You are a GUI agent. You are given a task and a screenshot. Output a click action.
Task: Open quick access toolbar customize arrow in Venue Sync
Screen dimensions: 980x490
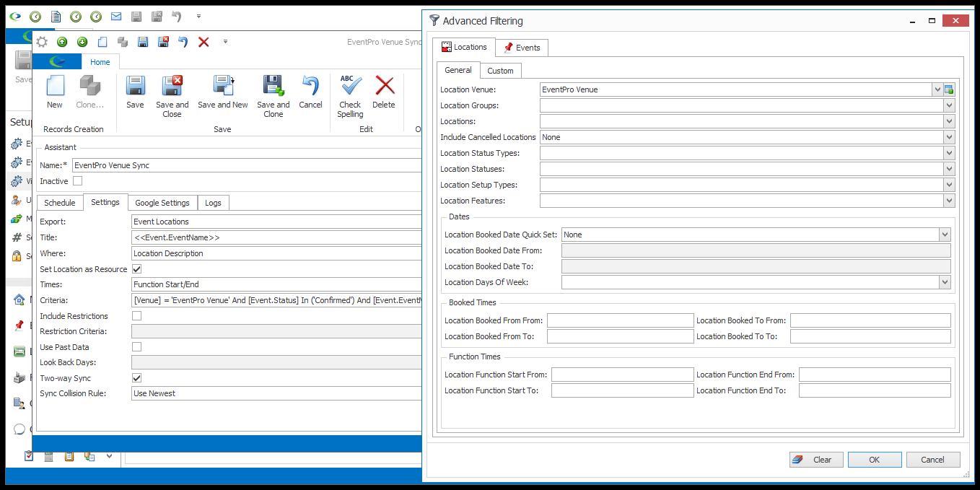tap(225, 42)
